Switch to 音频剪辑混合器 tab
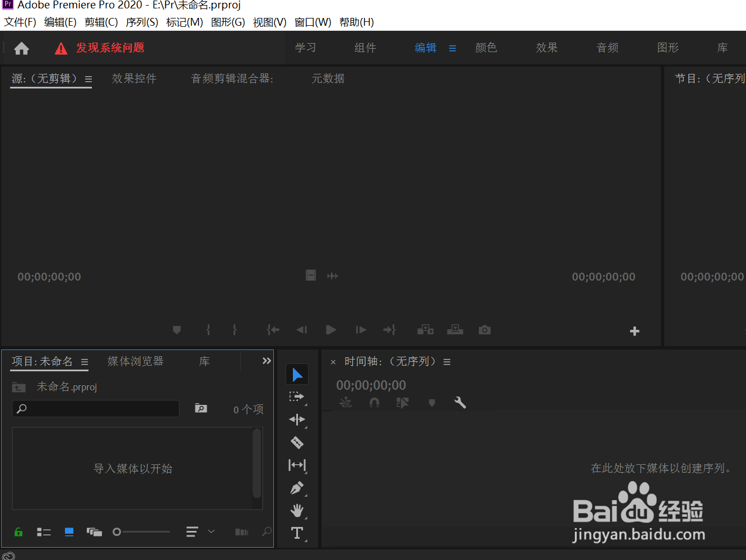746x560 pixels. pos(232,79)
